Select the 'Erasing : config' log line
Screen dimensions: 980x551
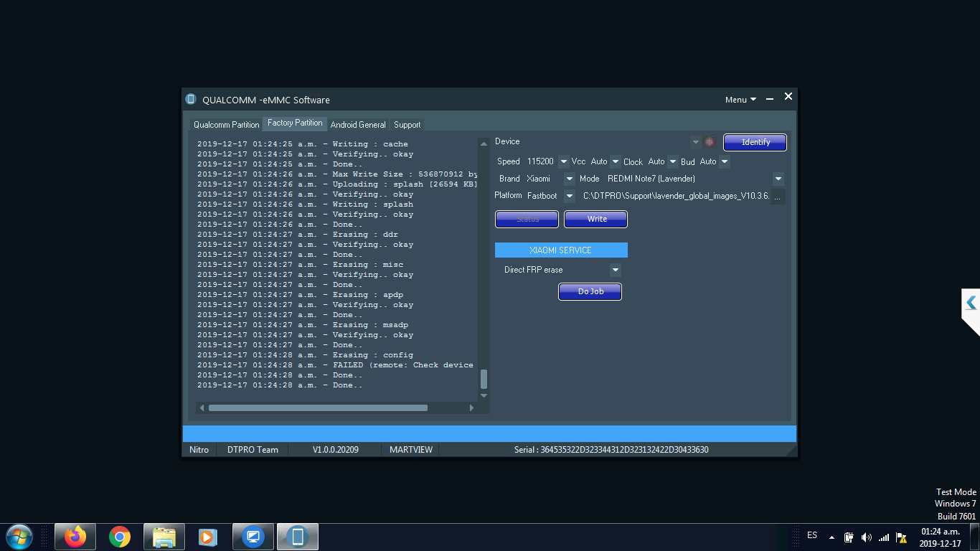[x=306, y=355]
